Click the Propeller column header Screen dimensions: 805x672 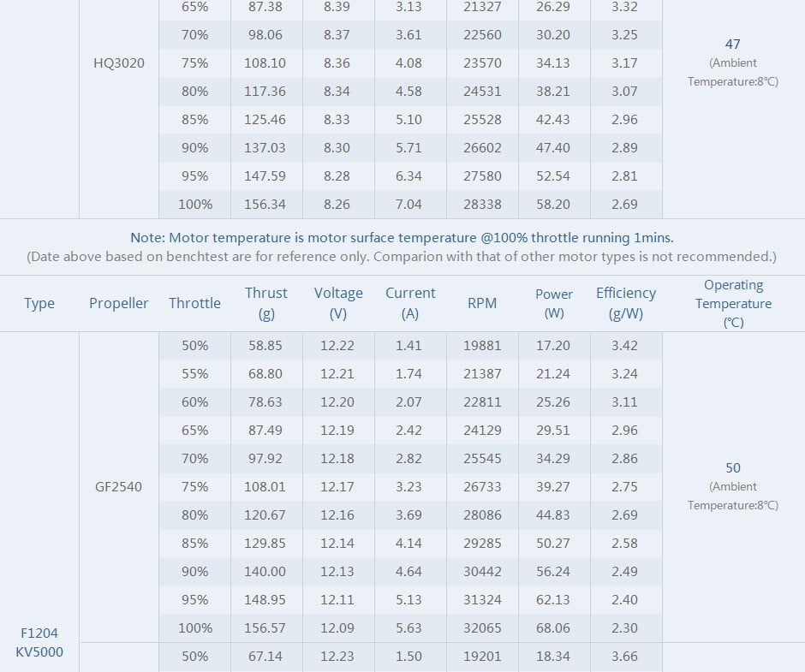pyautogui.click(x=118, y=303)
